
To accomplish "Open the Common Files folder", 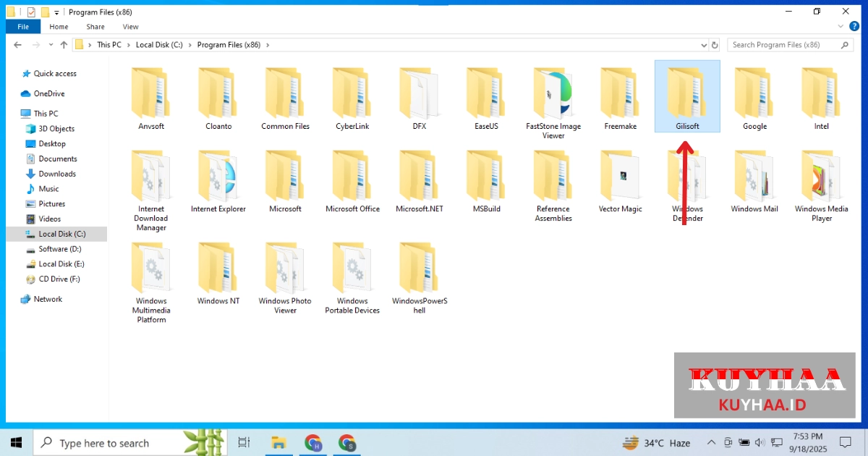I will coord(286,99).
